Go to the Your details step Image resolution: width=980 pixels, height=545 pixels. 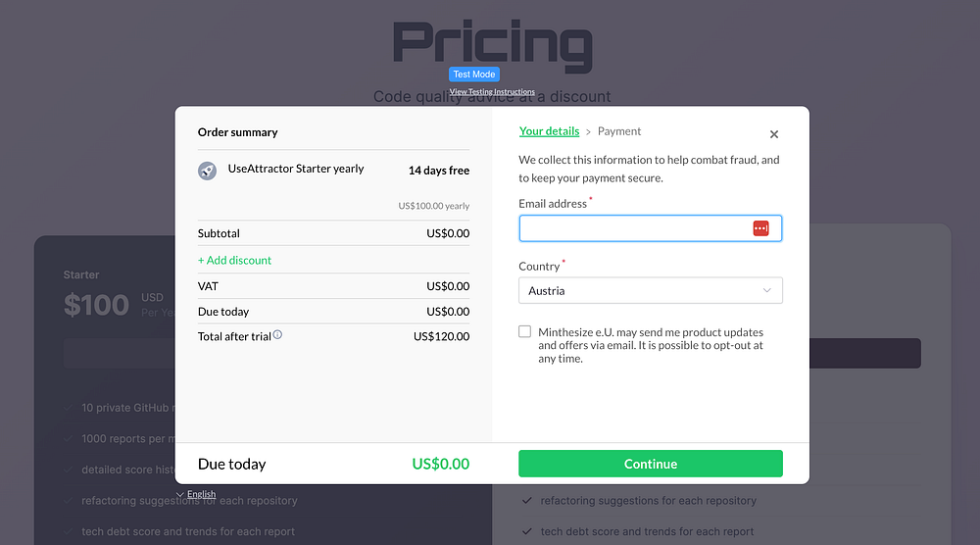point(549,131)
